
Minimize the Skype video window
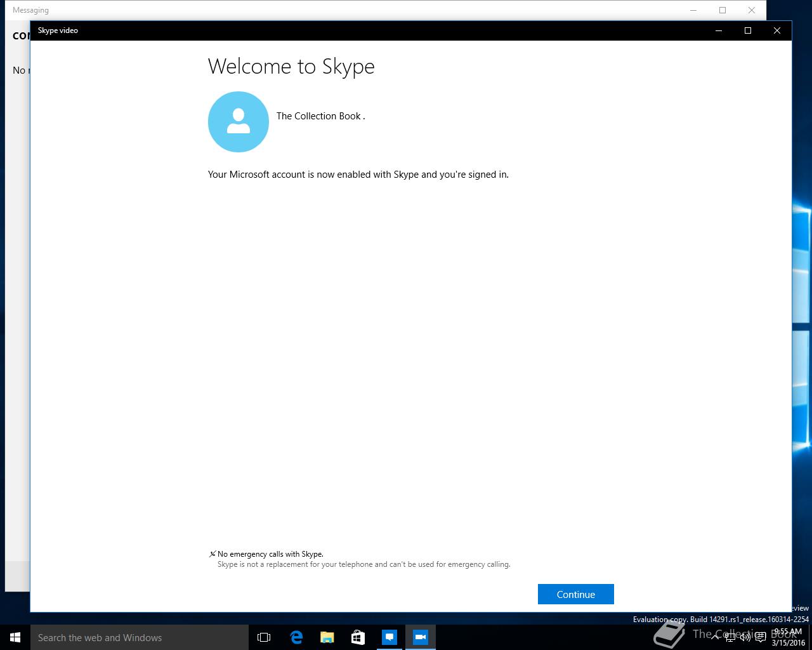tap(719, 30)
